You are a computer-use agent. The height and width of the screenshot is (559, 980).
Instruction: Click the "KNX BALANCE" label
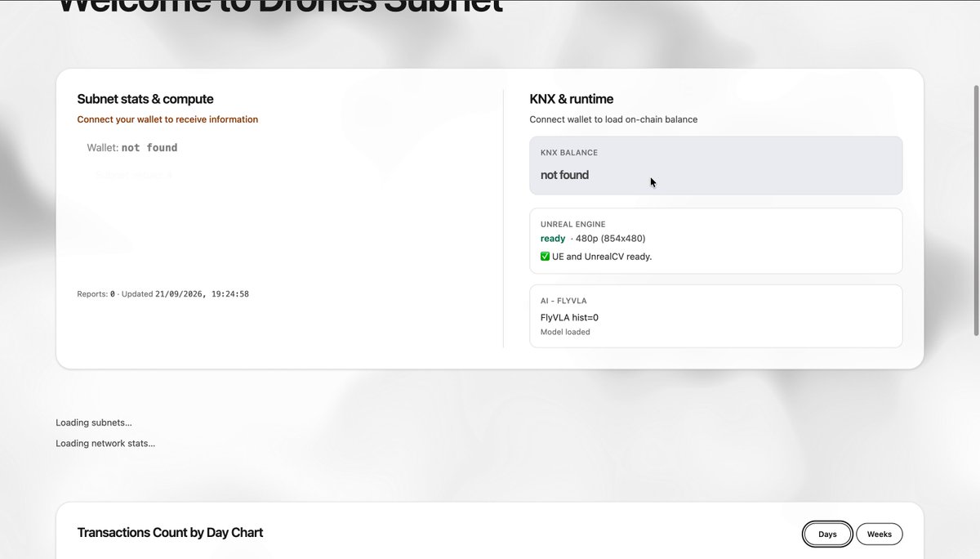point(569,153)
